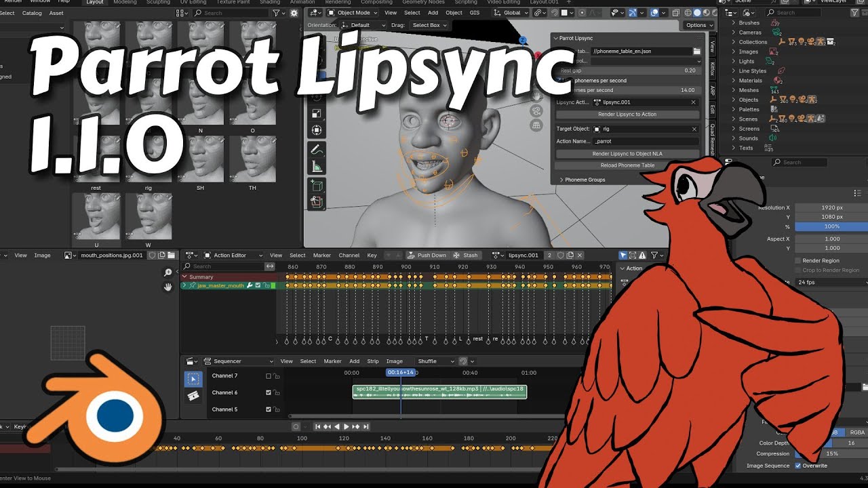Switch perspective/orthographic grid gizmo

pyautogui.click(x=536, y=125)
